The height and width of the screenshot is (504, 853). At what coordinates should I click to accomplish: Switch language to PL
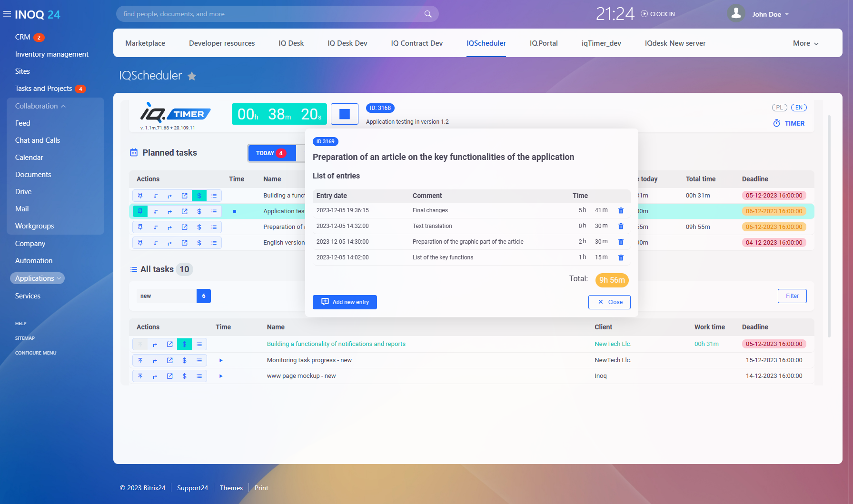pos(779,108)
